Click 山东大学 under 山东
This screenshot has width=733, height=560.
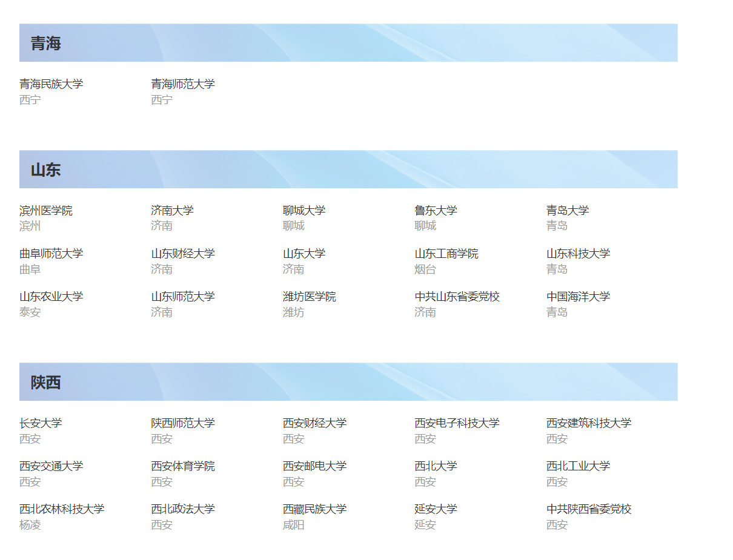[x=304, y=253]
